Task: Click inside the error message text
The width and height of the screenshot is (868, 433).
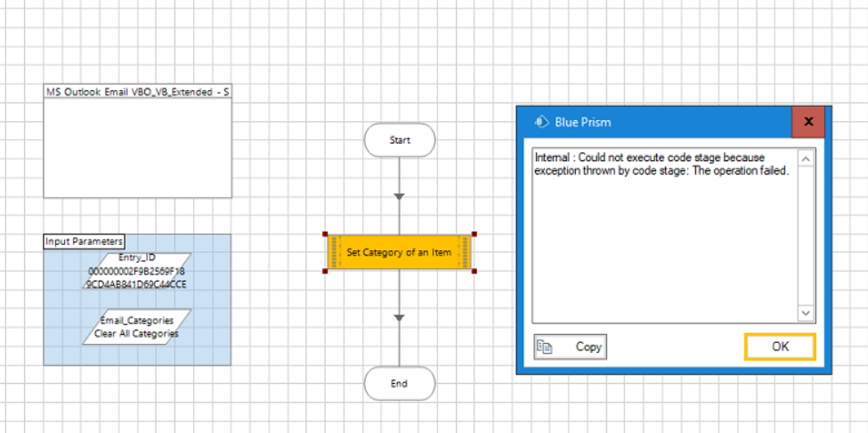Action: [661, 164]
